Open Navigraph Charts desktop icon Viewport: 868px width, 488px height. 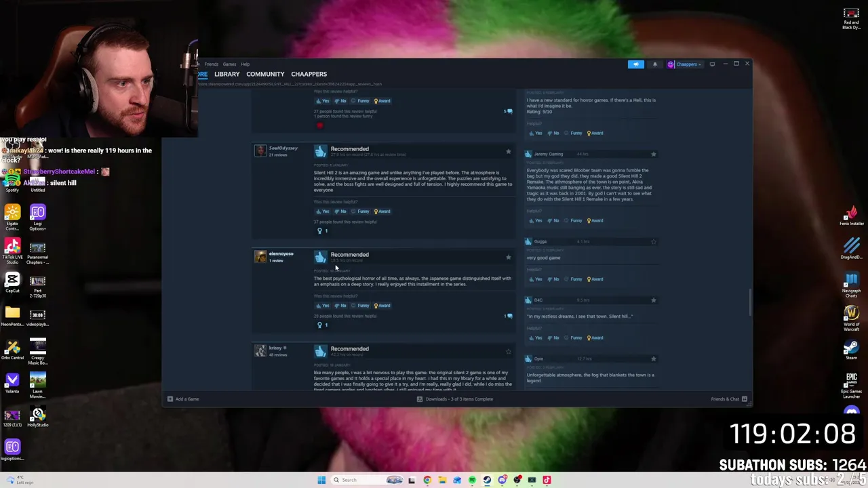pyautogui.click(x=851, y=285)
